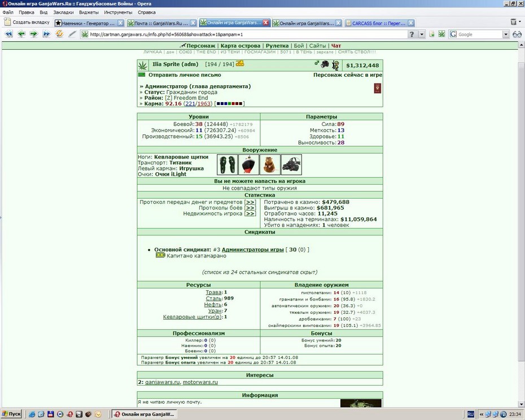Click the RU language indicator in tray
525x420 pixels.
(x=470, y=414)
